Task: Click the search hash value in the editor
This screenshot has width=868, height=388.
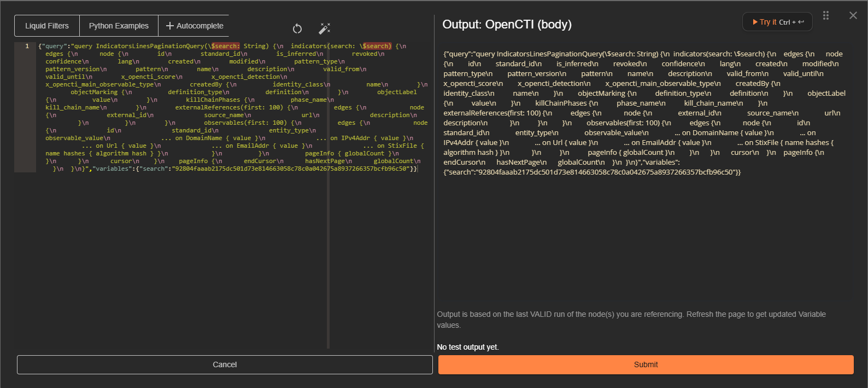Action: pyautogui.click(x=290, y=169)
